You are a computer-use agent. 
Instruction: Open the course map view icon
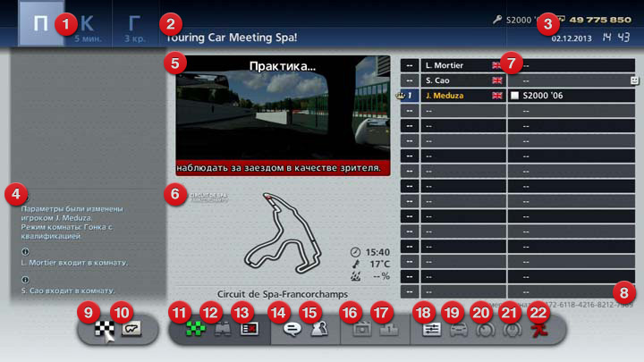pos(131,329)
